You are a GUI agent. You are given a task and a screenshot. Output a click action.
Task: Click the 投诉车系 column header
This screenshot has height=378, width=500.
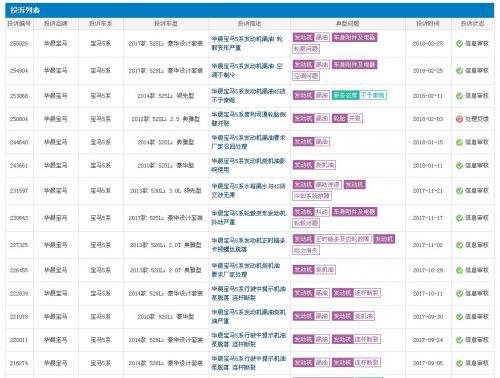100,24
